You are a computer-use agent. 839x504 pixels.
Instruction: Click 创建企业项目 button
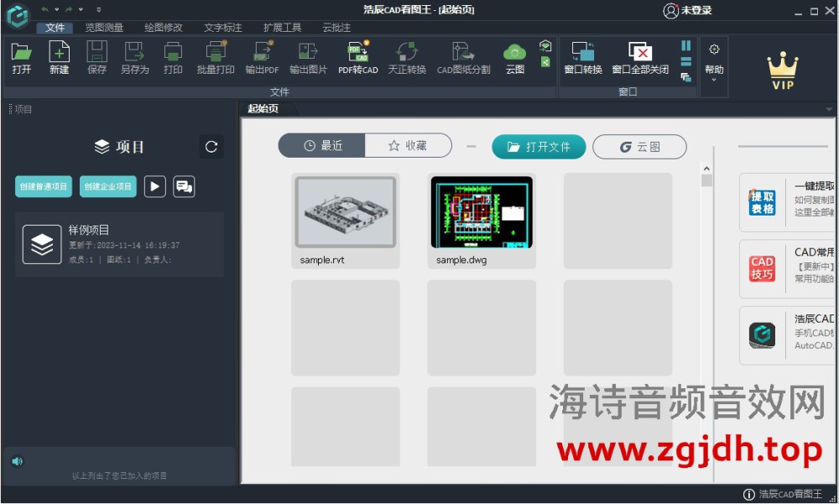coord(108,186)
